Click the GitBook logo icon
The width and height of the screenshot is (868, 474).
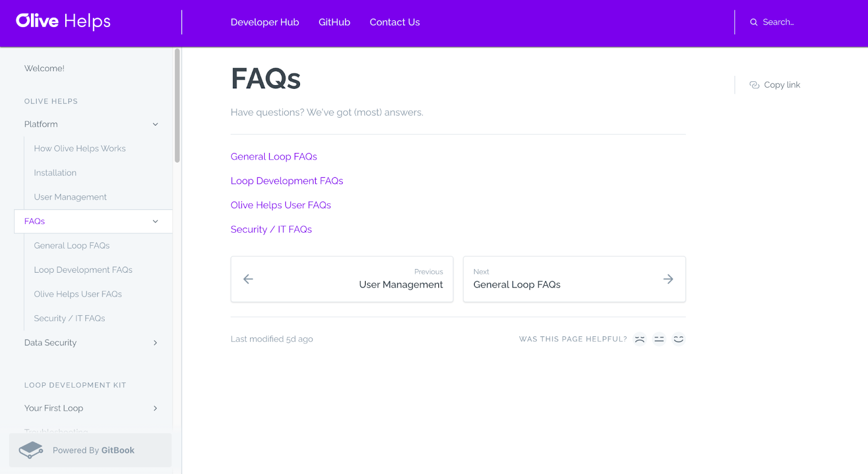(31, 450)
